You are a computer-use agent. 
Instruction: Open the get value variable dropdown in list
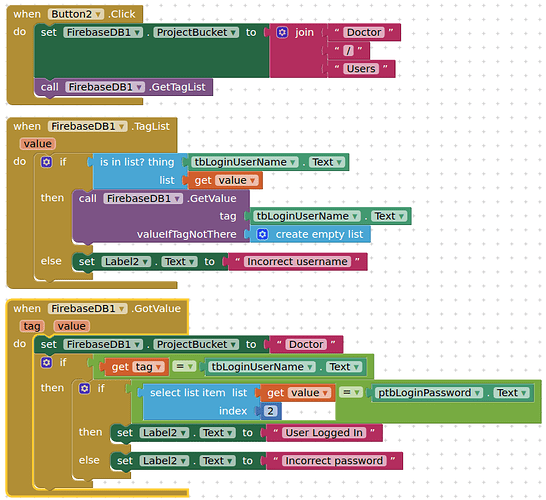pos(253,180)
